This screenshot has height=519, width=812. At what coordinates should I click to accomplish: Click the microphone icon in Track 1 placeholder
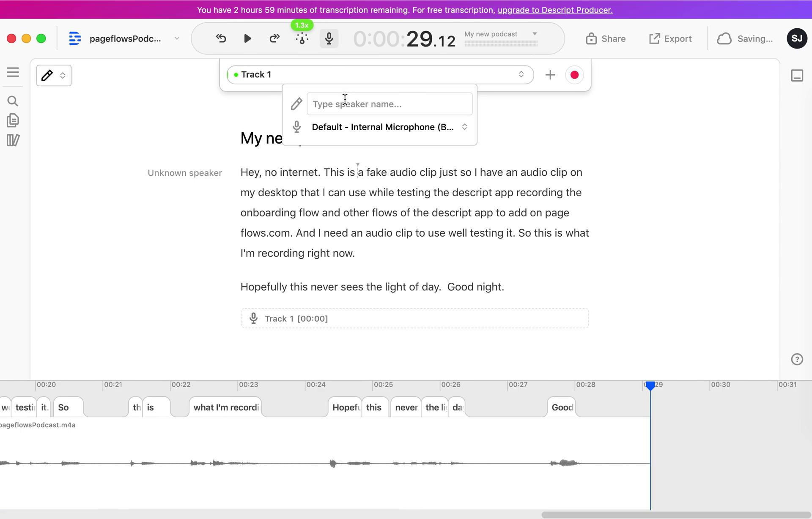[x=253, y=318]
